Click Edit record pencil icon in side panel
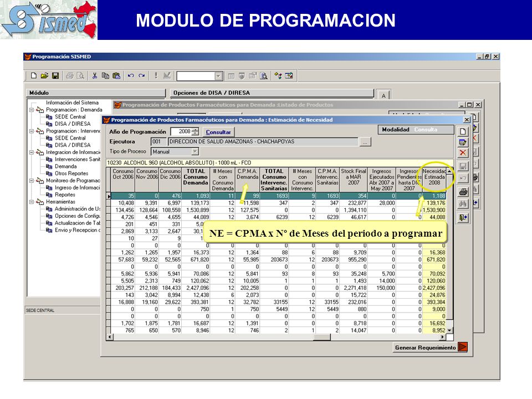 point(463,142)
